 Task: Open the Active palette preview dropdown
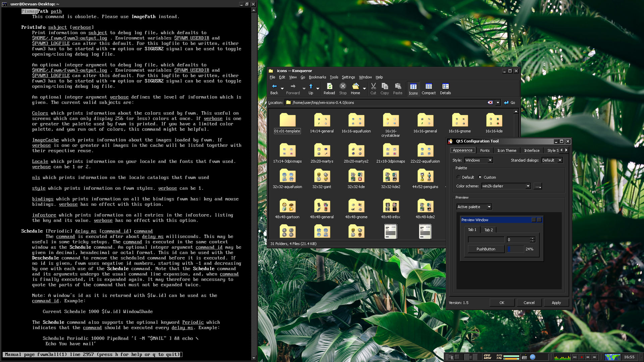474,207
